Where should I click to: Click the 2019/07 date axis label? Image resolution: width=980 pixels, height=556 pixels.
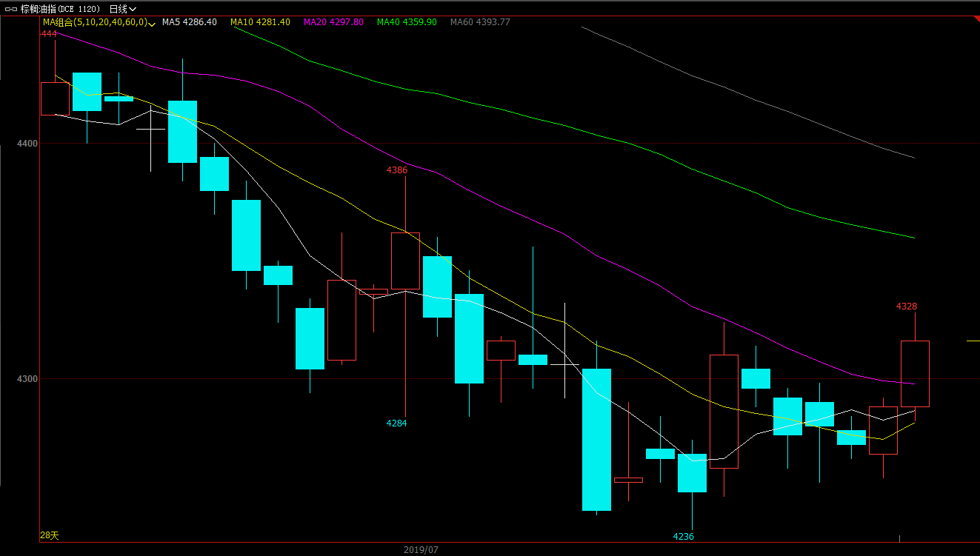(421, 550)
